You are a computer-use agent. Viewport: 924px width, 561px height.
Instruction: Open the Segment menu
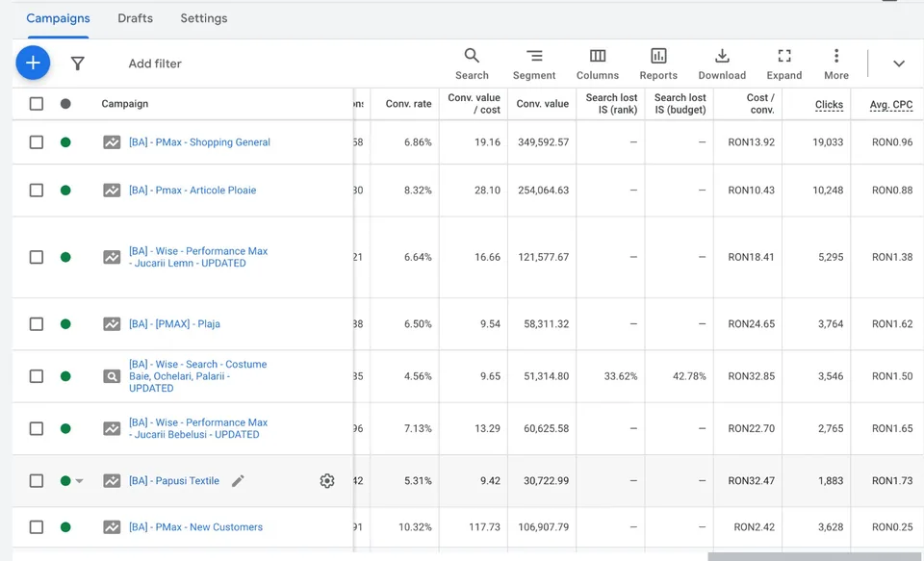tap(534, 64)
